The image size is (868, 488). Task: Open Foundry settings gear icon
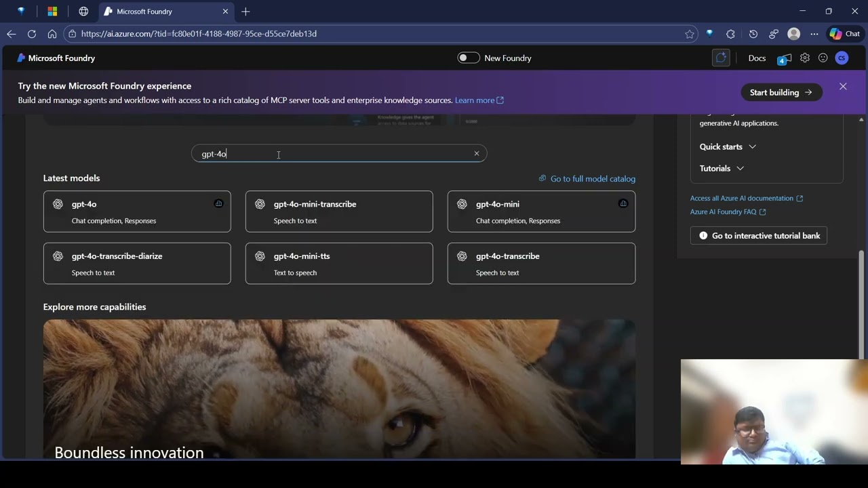[804, 58]
